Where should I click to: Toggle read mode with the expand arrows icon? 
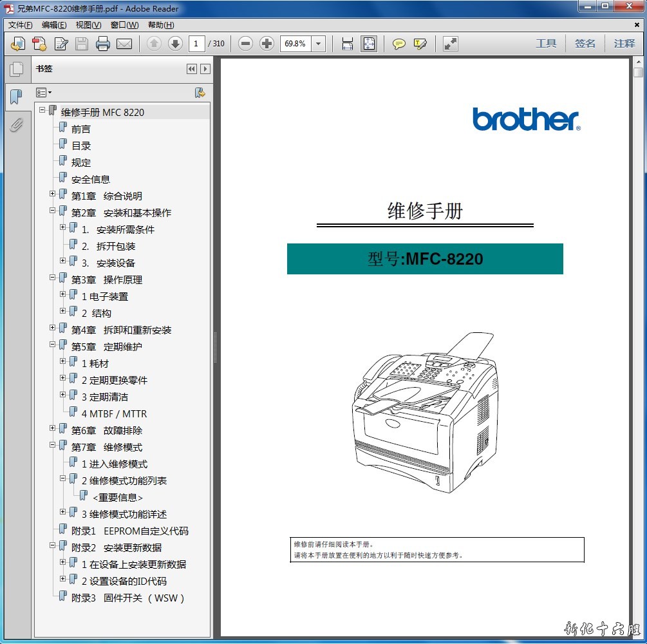point(451,44)
